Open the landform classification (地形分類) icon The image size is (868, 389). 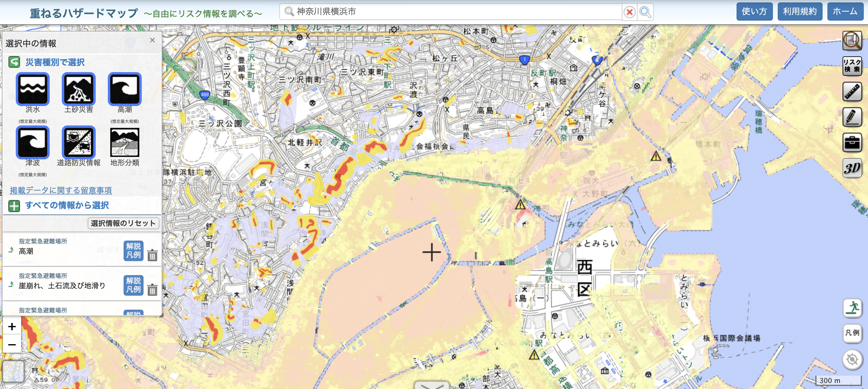point(125,142)
